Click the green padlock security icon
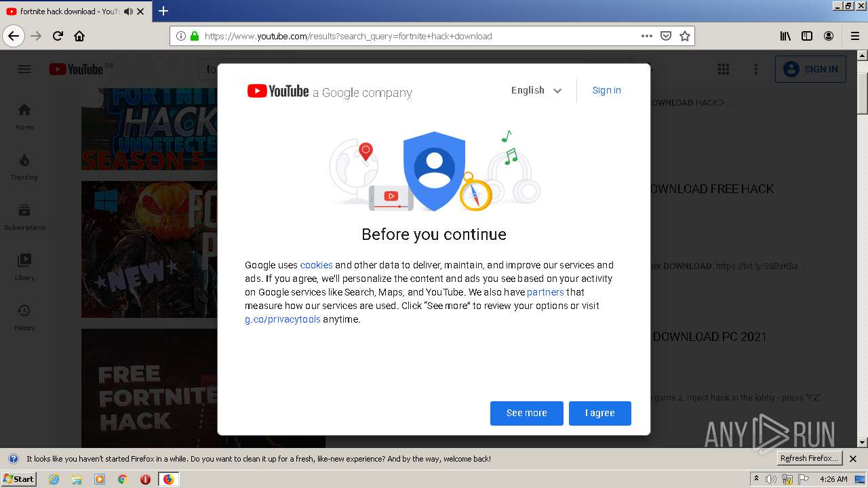Screen dimensions: 868x488 click(195, 36)
